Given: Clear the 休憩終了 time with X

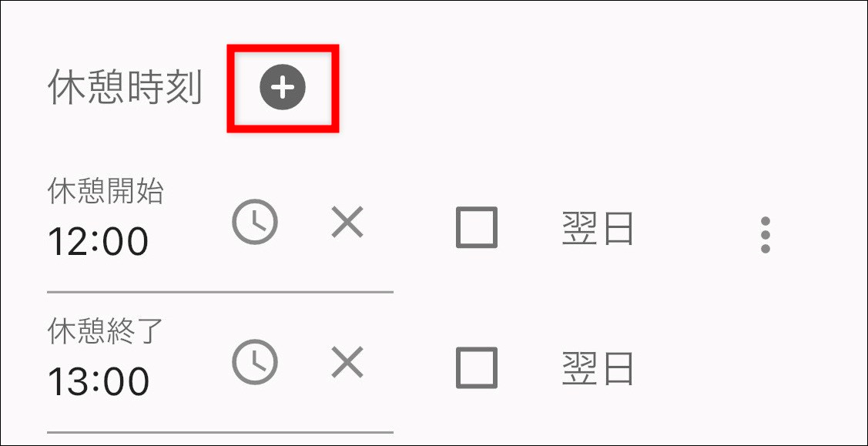Looking at the screenshot, I should pyautogui.click(x=347, y=362).
